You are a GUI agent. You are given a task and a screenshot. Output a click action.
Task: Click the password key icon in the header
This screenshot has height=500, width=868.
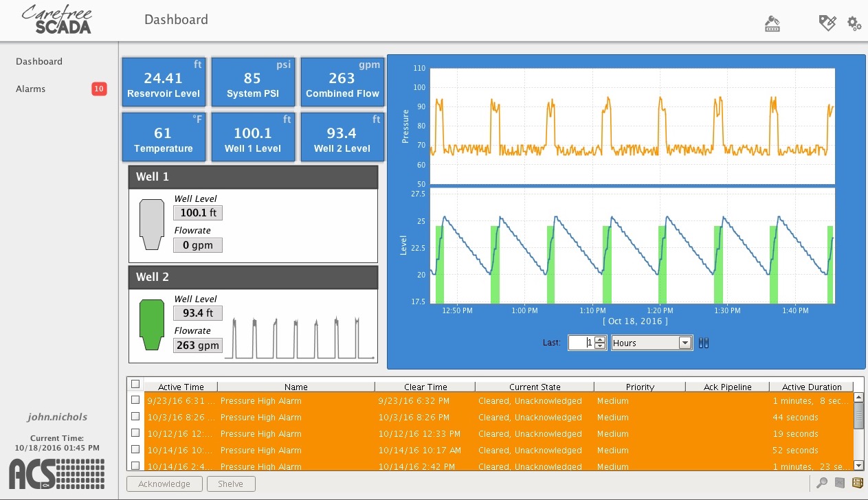(x=772, y=23)
